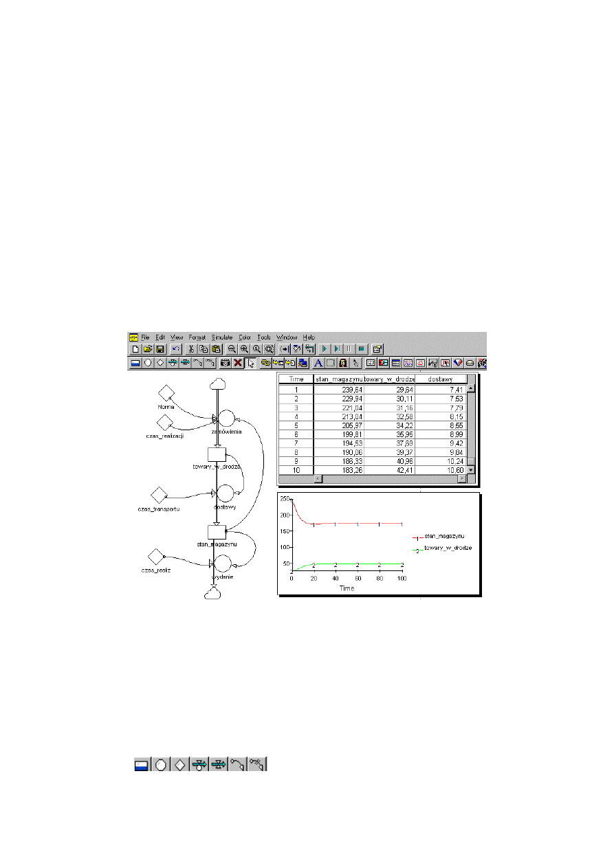Image resolution: width=614 pixels, height=868 pixels.
Task: Open a file using the folder icon
Action: (147, 350)
